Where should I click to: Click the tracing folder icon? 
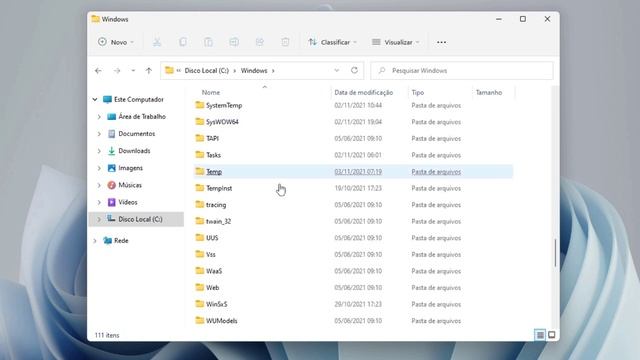tap(200, 204)
